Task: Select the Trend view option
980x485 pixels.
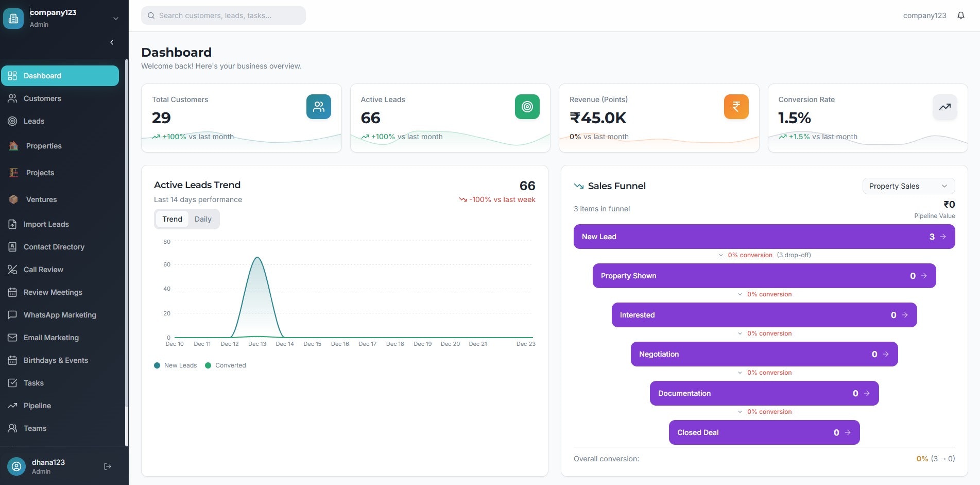Action: 172,219
